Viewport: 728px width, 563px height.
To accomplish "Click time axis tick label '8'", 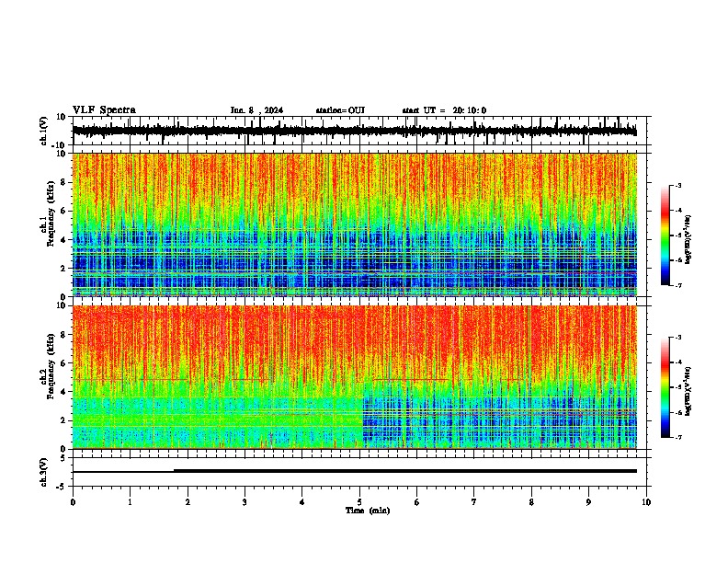I will 531,502.
